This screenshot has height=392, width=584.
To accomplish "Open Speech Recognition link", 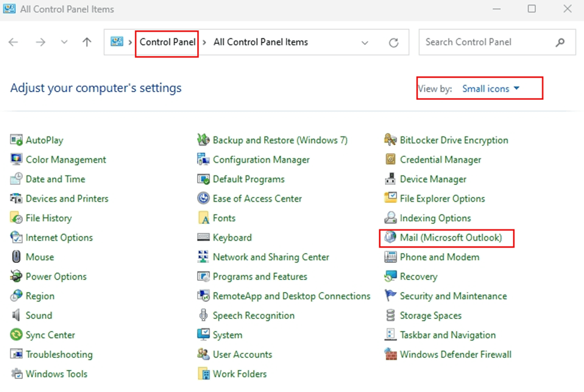I will click(x=253, y=315).
